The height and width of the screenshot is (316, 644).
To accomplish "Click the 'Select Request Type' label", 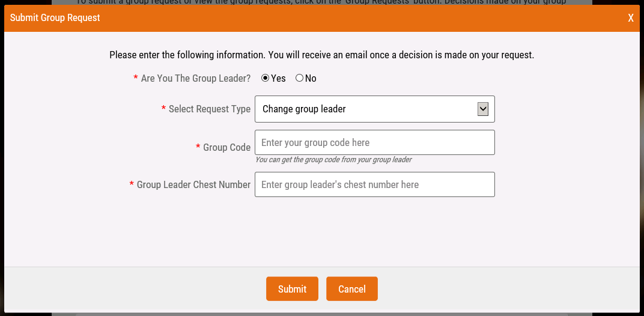I will coord(210,109).
